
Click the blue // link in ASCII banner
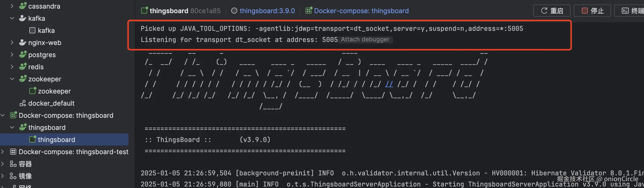389,84
